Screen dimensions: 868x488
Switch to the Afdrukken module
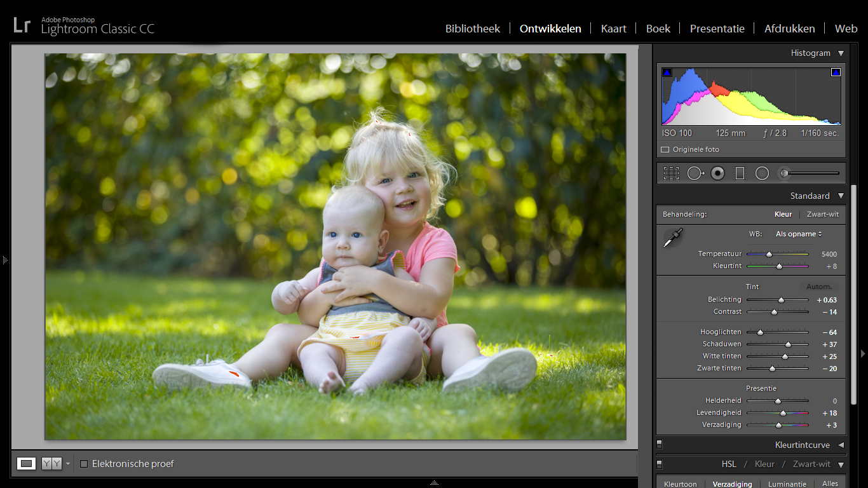[790, 29]
